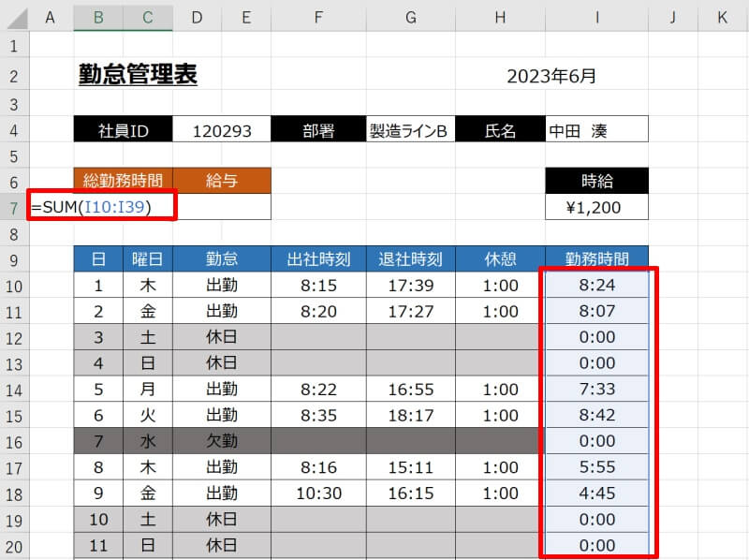This screenshot has width=749, height=560.
Task: Click working hours 4:45 cell
Action: (596, 493)
